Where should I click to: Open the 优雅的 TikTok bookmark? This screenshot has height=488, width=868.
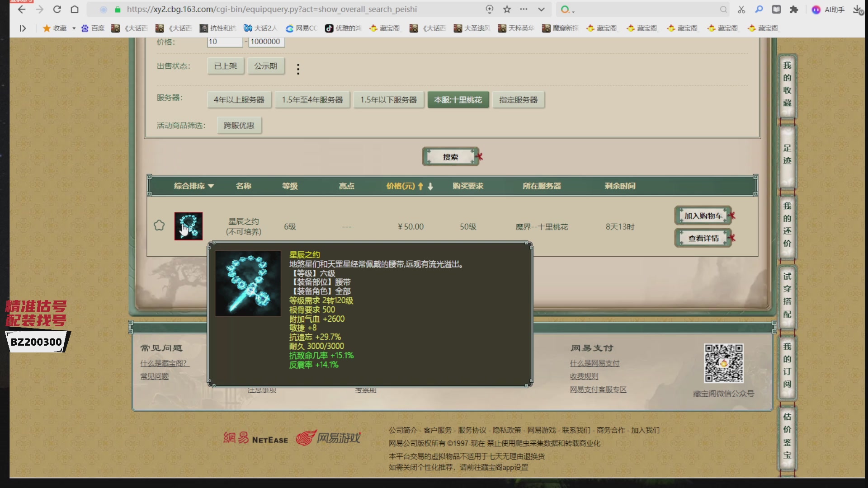tap(343, 28)
